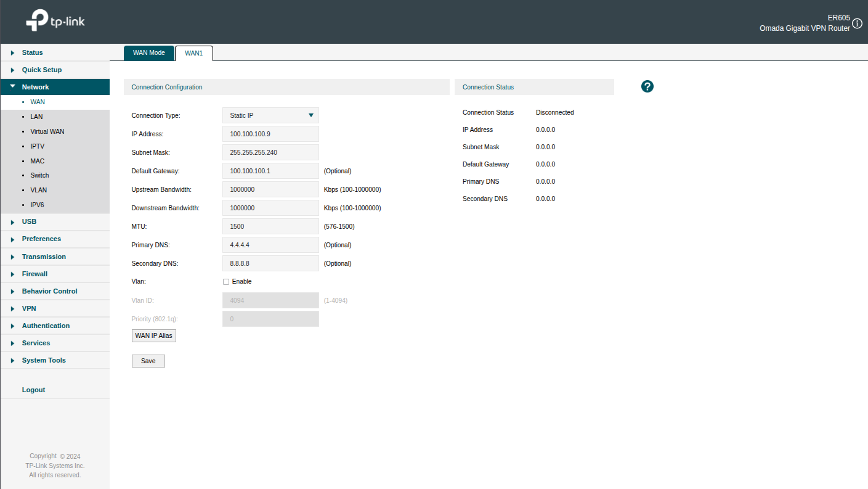Click the Upstream Bandwidth input field

tap(270, 189)
